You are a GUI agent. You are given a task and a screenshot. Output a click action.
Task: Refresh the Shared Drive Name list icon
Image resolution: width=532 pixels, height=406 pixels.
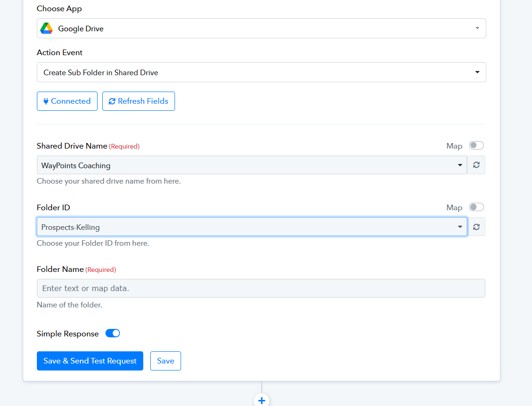(476, 165)
